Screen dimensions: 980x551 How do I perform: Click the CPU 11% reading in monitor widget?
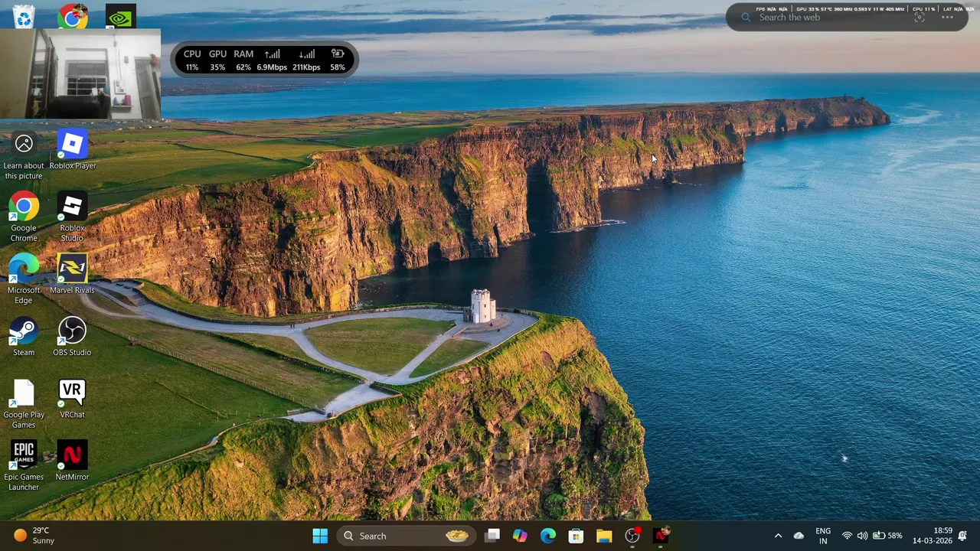pos(191,60)
